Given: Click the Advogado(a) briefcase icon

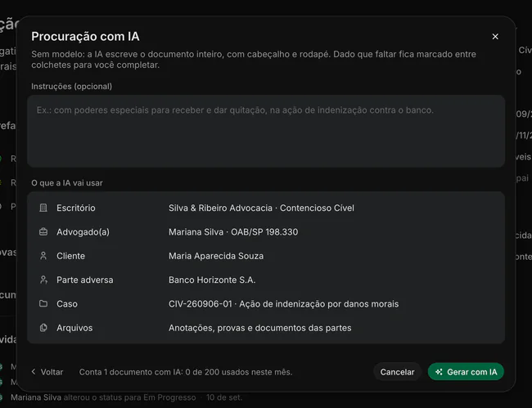Looking at the screenshot, I should click(43, 231).
